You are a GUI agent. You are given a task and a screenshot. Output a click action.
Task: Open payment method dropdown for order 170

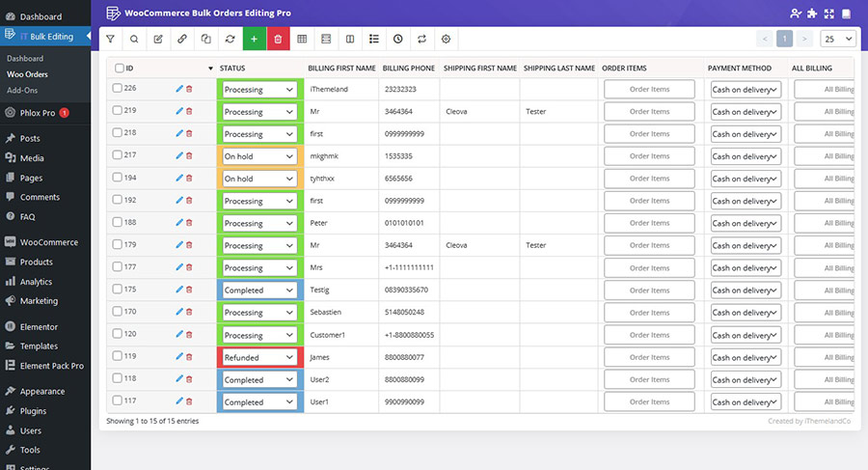click(746, 313)
